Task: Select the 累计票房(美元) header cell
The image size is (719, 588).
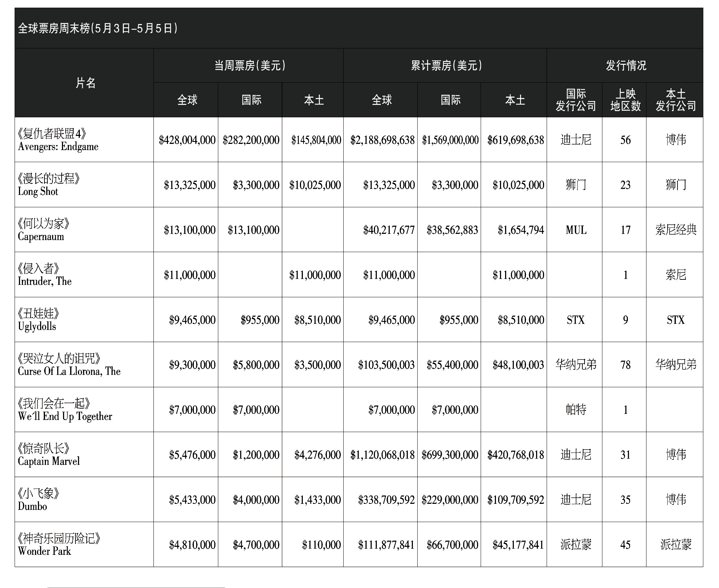Action: (446, 66)
